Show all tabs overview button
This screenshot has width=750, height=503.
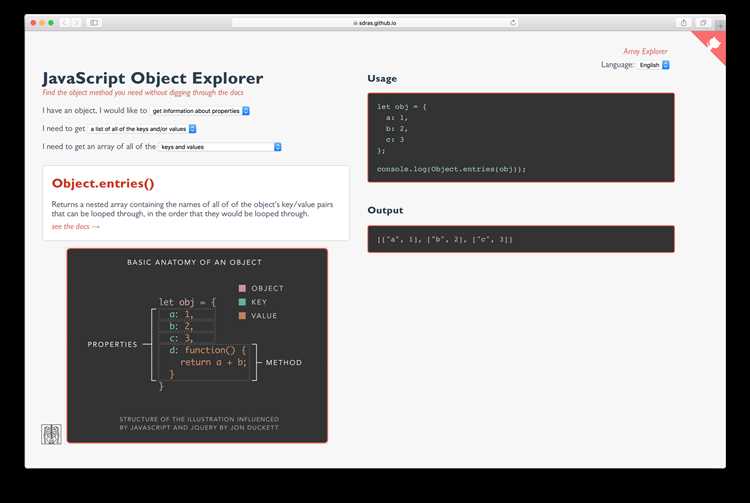click(703, 22)
